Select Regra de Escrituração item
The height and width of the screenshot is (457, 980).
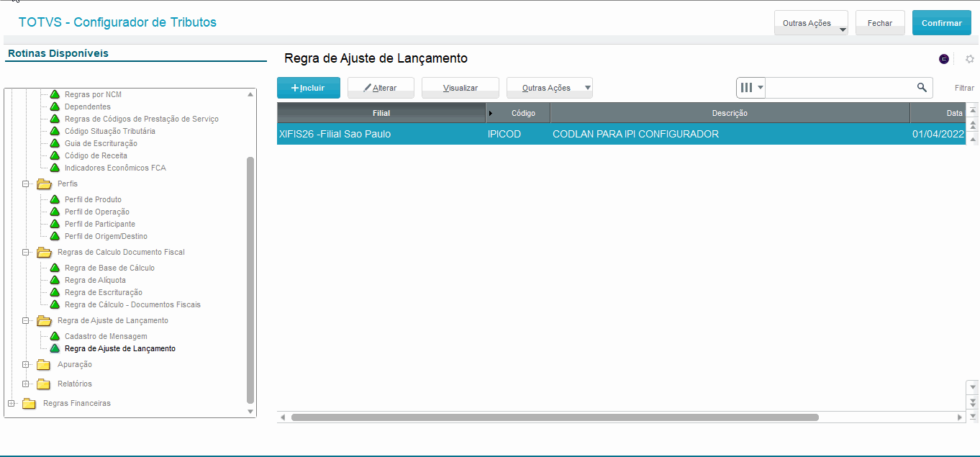click(104, 292)
